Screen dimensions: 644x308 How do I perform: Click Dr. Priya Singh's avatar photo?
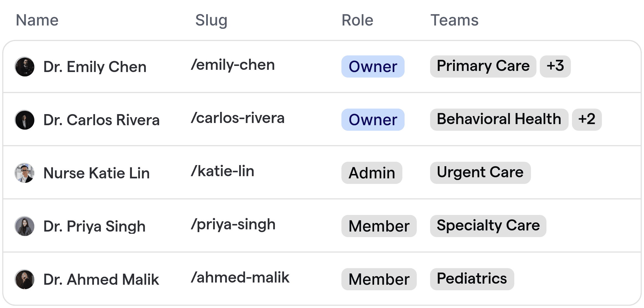[x=25, y=226]
